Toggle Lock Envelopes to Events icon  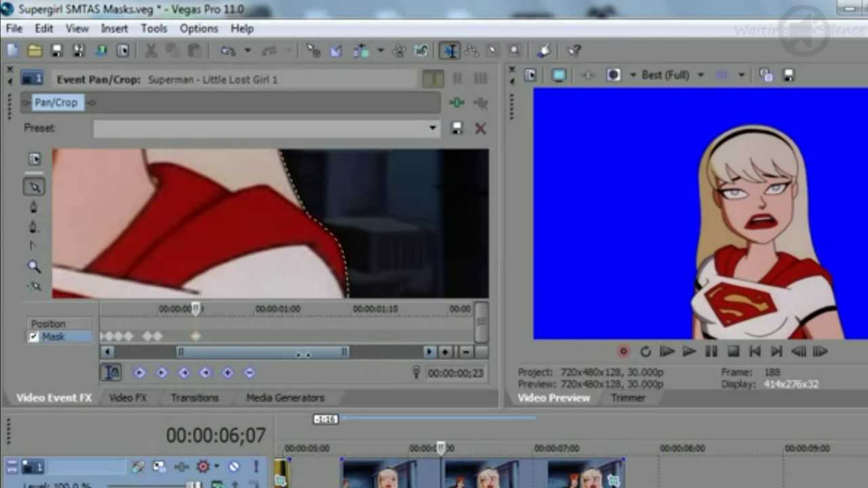(399, 51)
